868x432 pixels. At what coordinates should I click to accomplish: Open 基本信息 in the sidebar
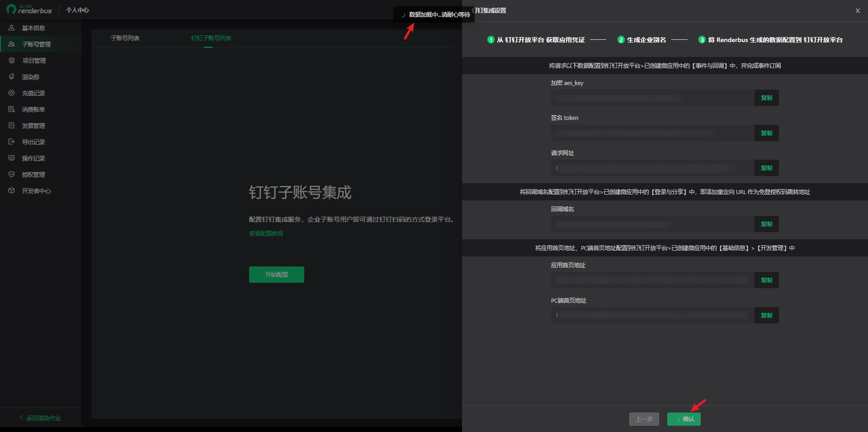[41, 28]
